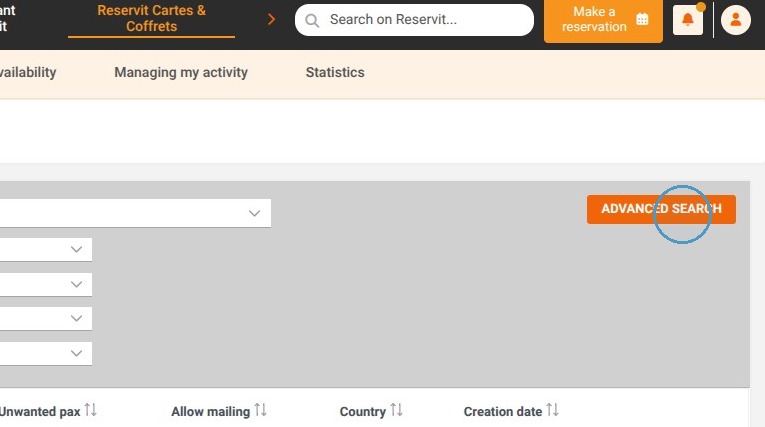Click the Country column header text
Viewport: 765px width, 427px height.
click(x=362, y=412)
